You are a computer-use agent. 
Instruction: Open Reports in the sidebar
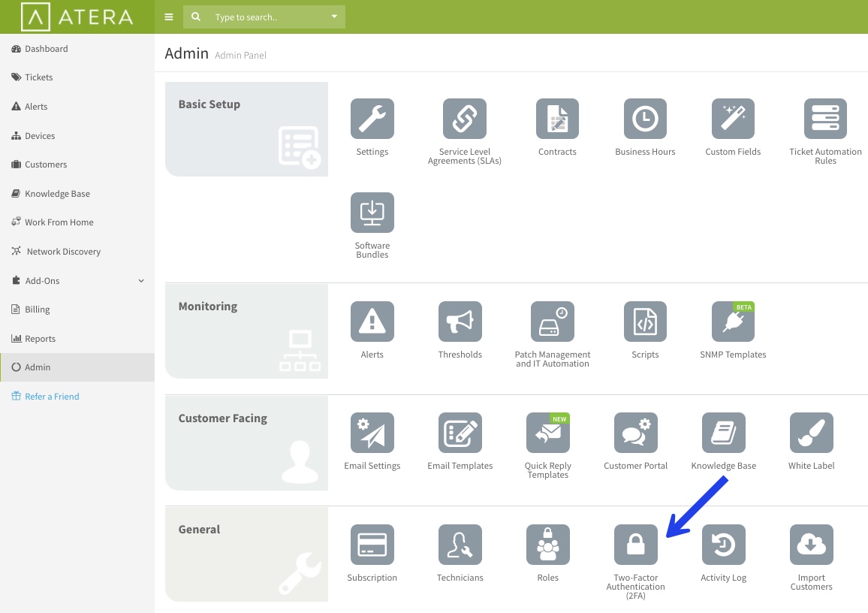(x=77, y=339)
